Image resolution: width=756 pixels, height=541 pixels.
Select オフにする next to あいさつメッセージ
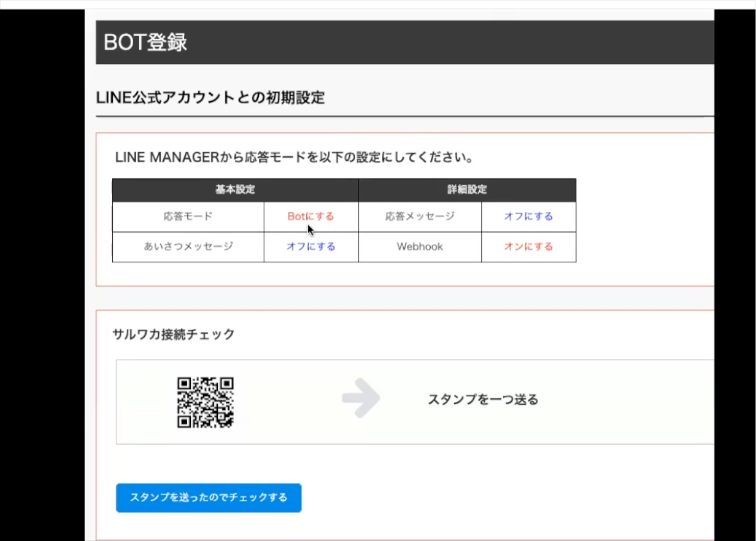311,247
